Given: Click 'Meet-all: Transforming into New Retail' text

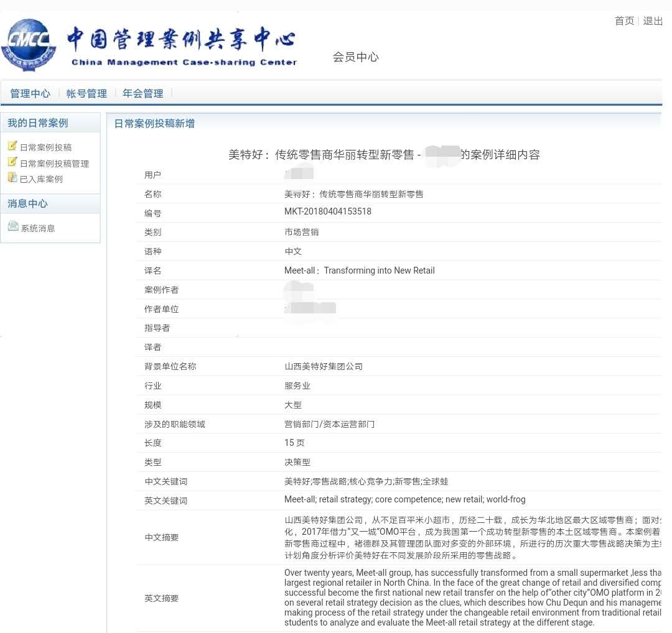Looking at the screenshot, I should click(360, 270).
